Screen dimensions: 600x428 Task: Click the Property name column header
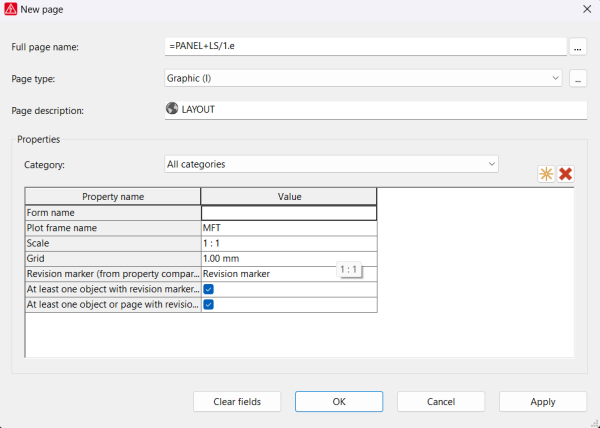click(x=113, y=197)
